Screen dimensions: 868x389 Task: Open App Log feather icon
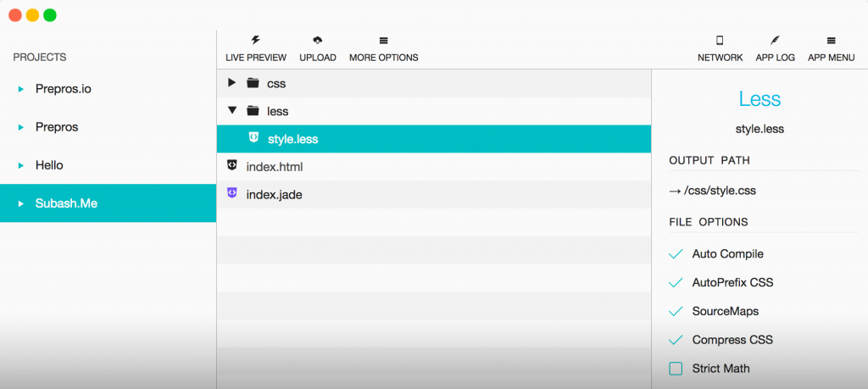[x=775, y=41]
